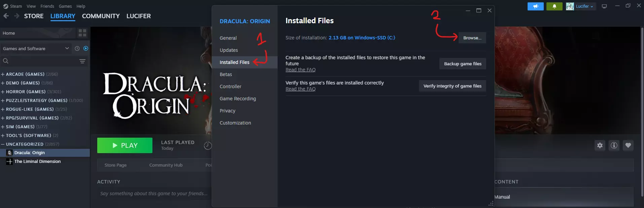Toggle favorite heart for Dracula: Origin
The width and height of the screenshot is (644, 208).
tap(628, 145)
